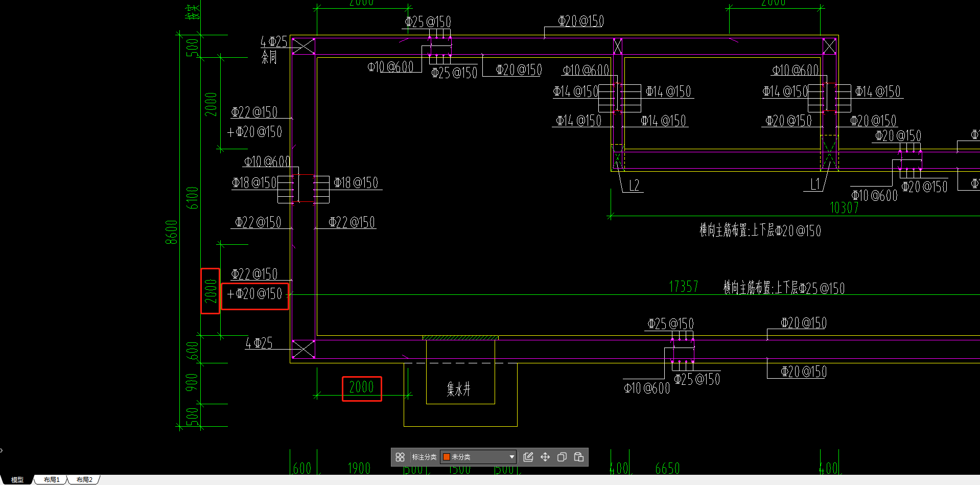Select text 横向主筋布置:上下层Φ25@150
The height and width of the screenshot is (485, 980).
click(784, 288)
